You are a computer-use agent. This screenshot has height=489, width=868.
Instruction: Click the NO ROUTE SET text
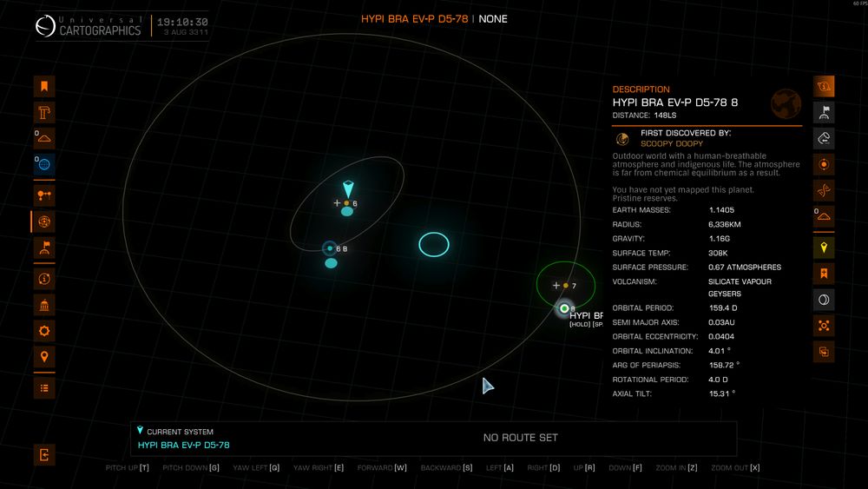pos(520,438)
